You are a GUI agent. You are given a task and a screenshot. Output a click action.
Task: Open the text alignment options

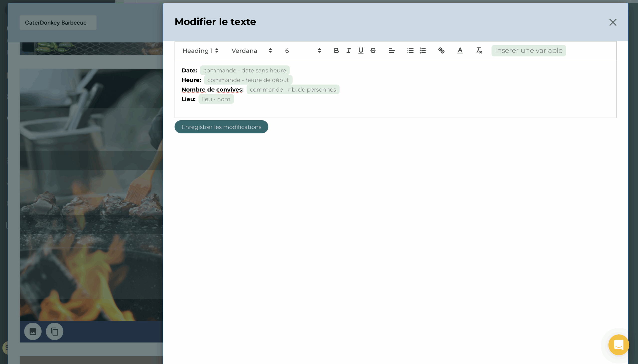(x=392, y=51)
